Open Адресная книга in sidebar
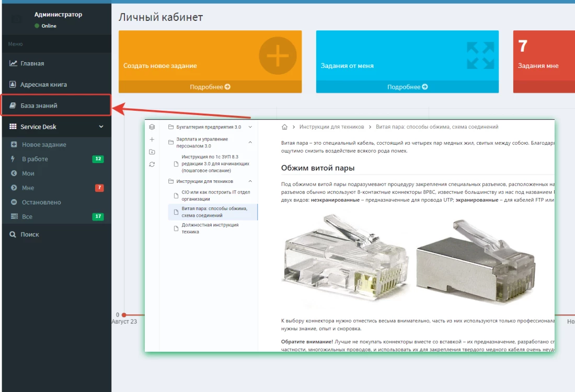Screen dimensions: 575x392 [43, 84]
